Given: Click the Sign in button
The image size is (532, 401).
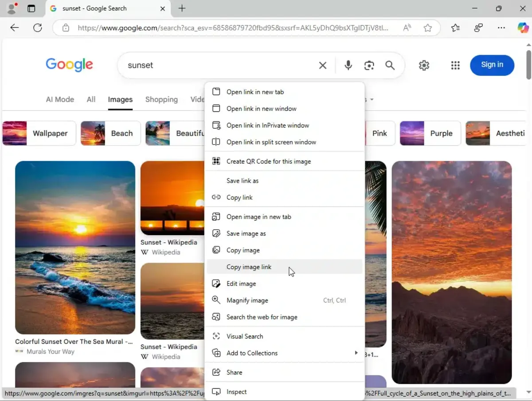Looking at the screenshot, I should (492, 65).
